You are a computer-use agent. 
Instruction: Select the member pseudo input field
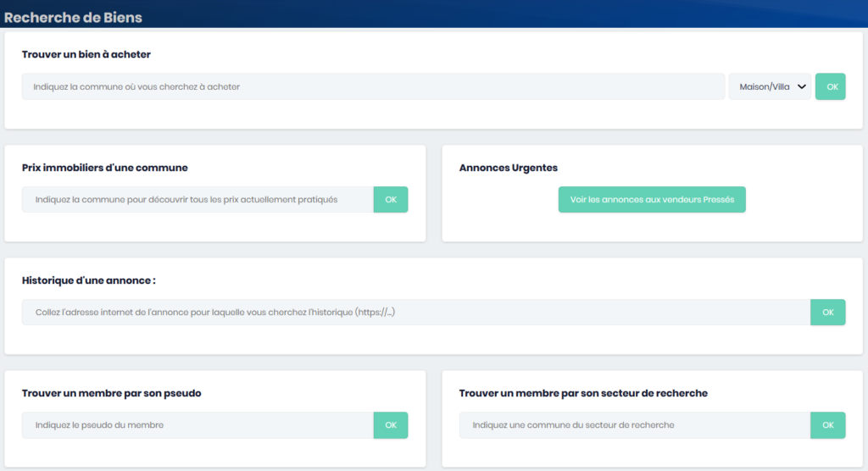tap(198, 425)
